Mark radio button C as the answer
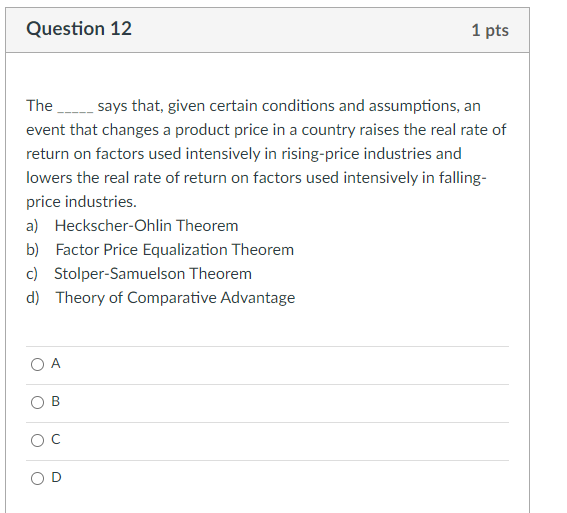The height and width of the screenshot is (513, 567). [x=37, y=440]
